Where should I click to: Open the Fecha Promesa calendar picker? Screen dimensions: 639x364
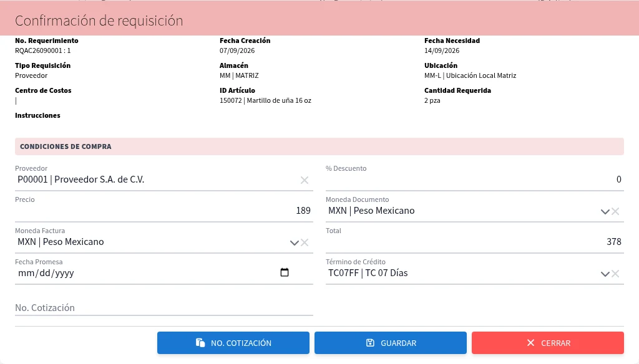click(x=285, y=272)
